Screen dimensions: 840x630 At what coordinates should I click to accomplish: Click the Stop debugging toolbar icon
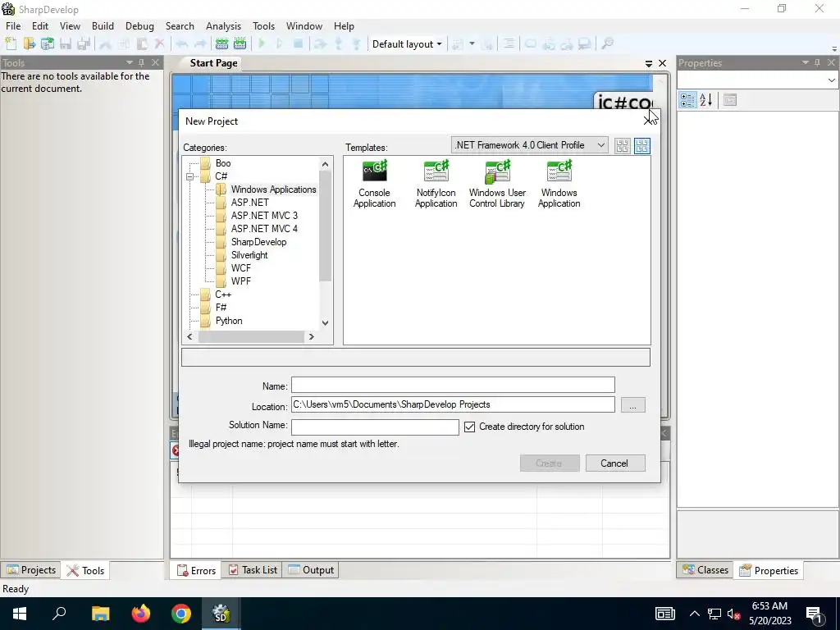tap(298, 44)
